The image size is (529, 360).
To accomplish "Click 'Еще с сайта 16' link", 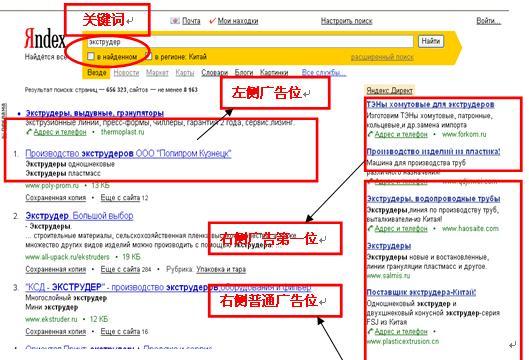I will click(x=124, y=331).
